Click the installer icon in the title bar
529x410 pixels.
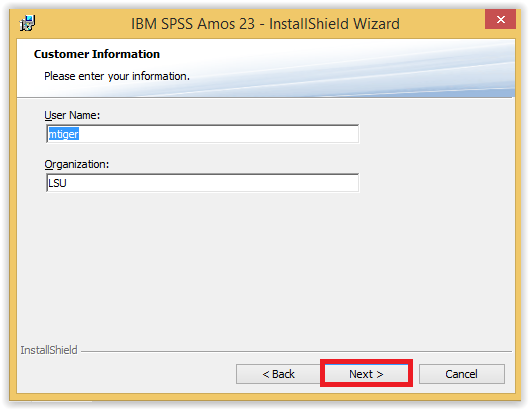(27, 23)
